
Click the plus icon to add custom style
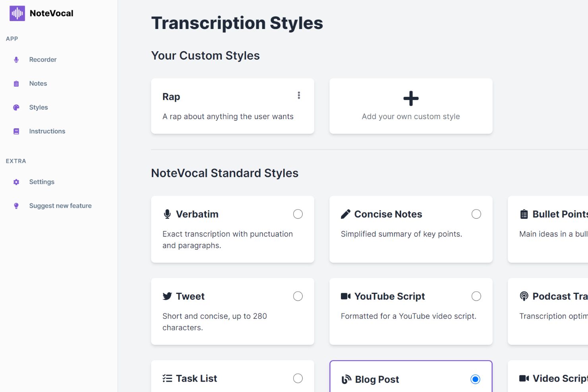[x=411, y=98]
